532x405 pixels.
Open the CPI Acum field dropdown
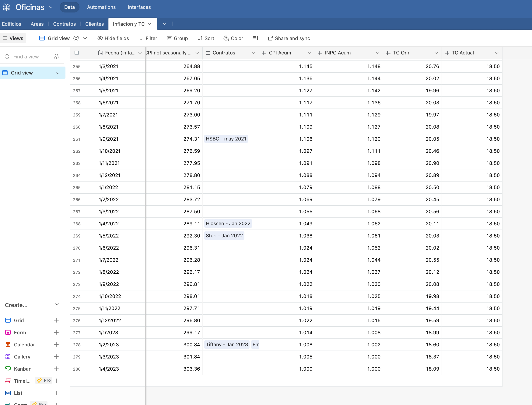(x=309, y=53)
